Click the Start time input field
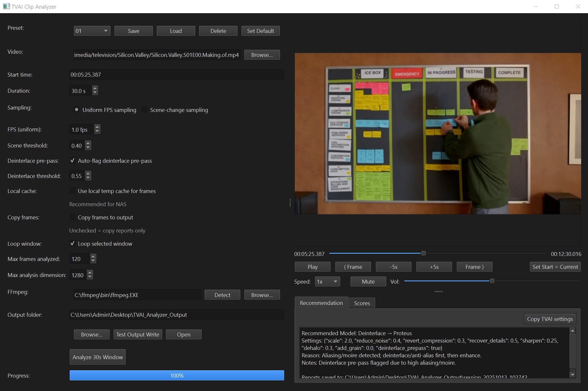 pos(176,75)
